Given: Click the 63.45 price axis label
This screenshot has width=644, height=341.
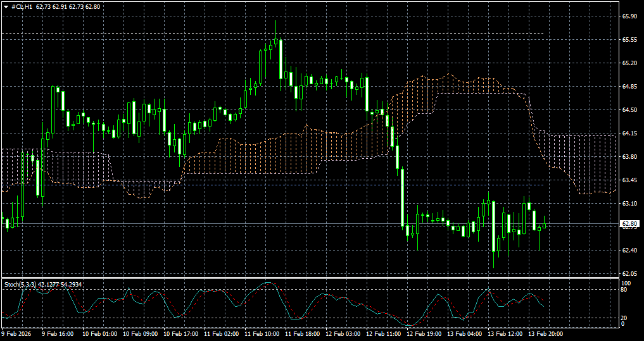Looking at the screenshot, I should coord(629,180).
